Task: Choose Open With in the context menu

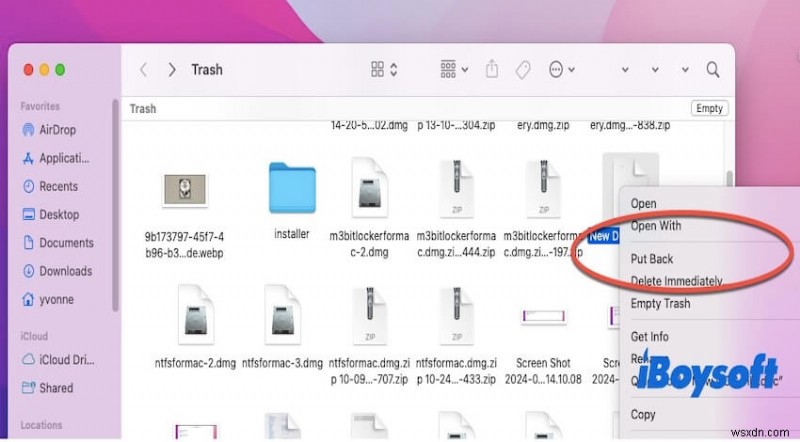Action: pyautogui.click(x=656, y=226)
